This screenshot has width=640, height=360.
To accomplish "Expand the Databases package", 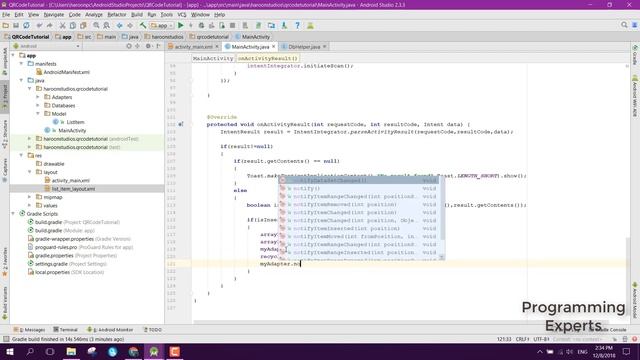I will 38,105.
